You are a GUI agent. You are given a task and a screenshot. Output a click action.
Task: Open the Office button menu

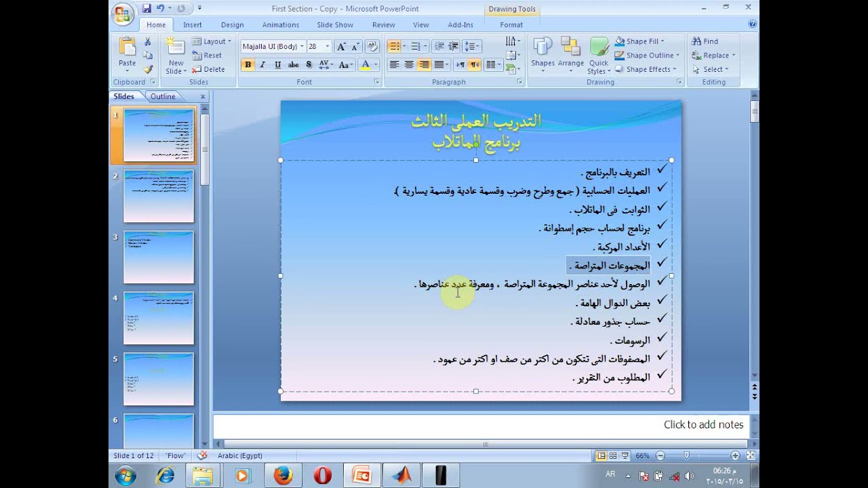click(x=123, y=13)
